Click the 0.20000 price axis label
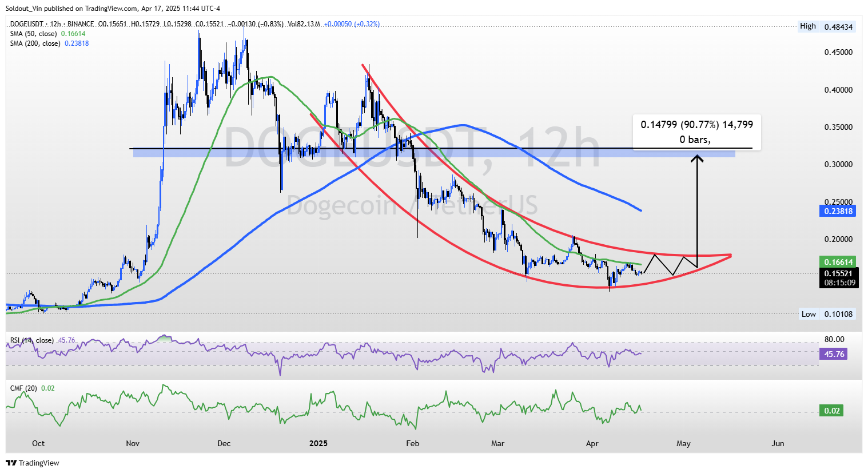The height and width of the screenshot is (473, 868). pyautogui.click(x=838, y=239)
